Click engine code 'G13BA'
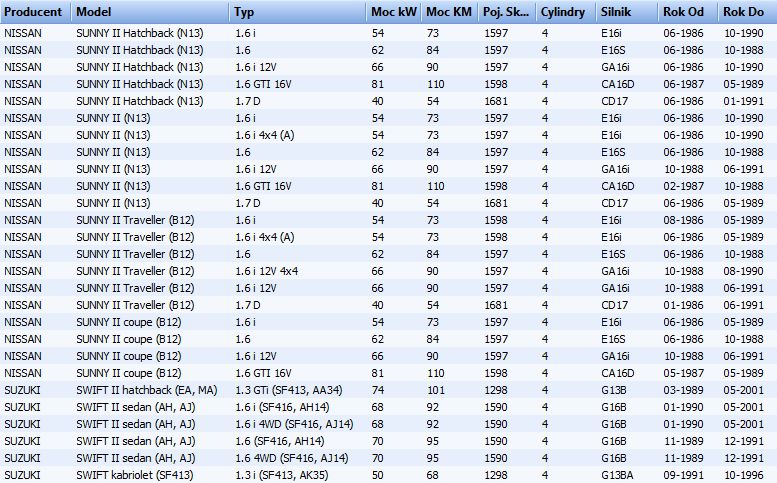 pos(617,476)
